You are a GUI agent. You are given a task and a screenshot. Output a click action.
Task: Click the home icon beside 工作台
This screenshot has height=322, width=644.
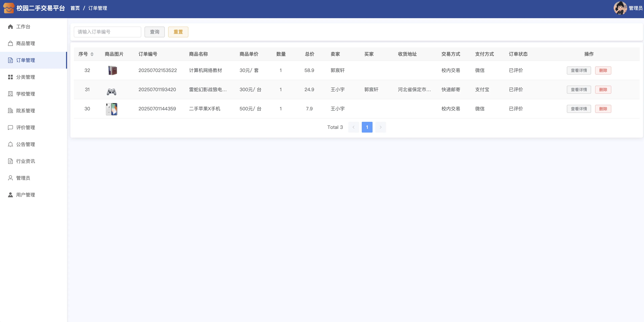click(10, 27)
